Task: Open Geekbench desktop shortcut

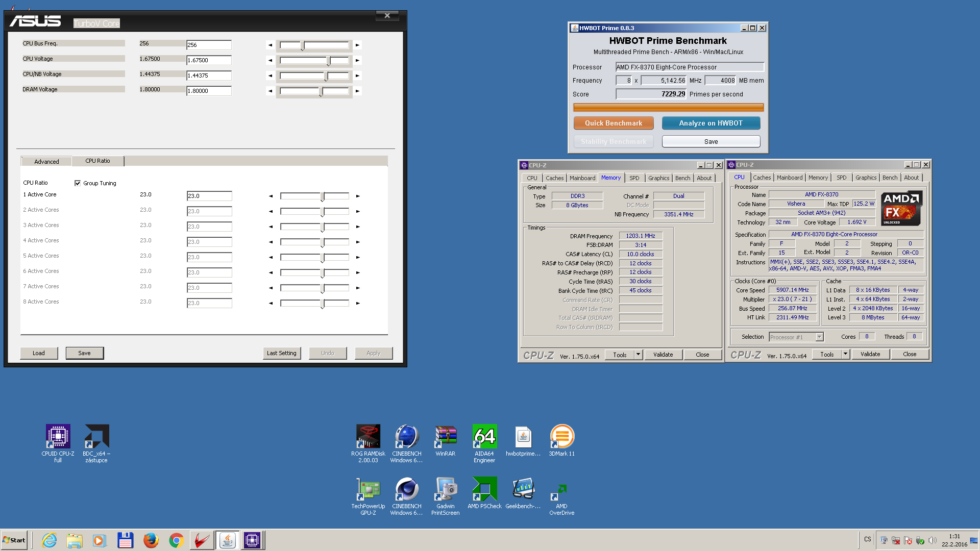Action: tap(523, 493)
